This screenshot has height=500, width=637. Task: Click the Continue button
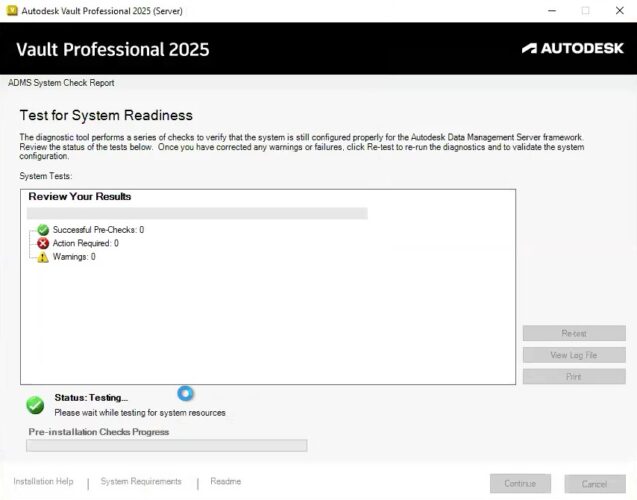point(520,483)
